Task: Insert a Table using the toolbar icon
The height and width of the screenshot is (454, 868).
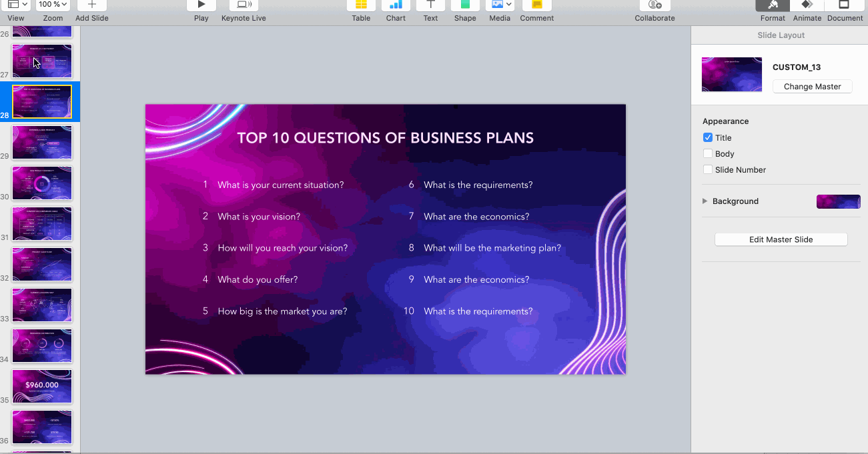Action: pyautogui.click(x=361, y=5)
